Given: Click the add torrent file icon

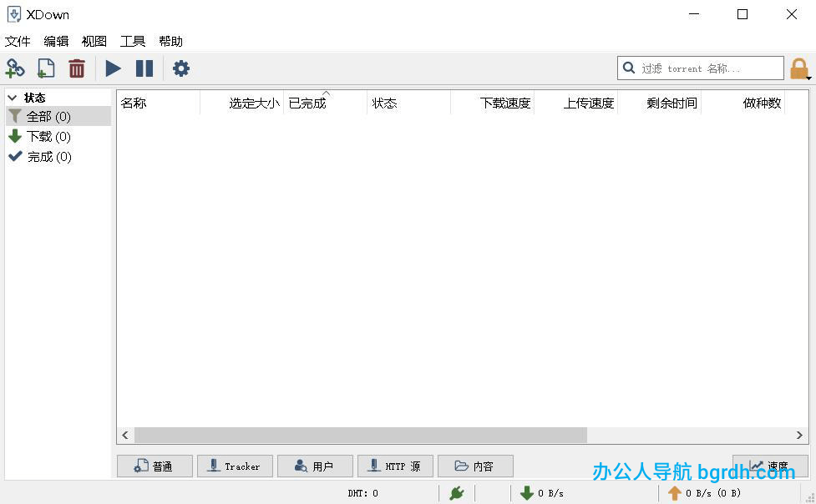Looking at the screenshot, I should (46, 68).
